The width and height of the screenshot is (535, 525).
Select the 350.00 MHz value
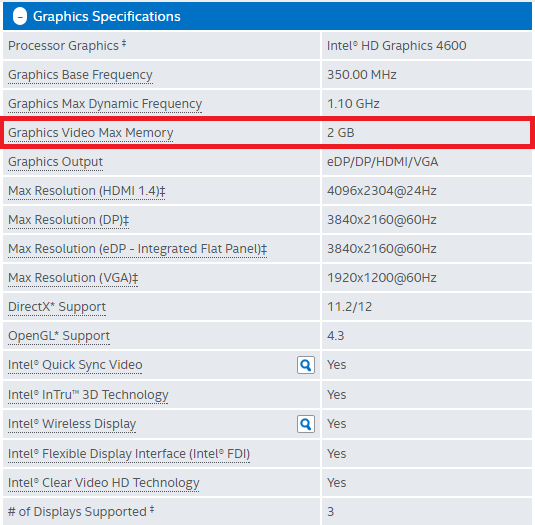362,75
